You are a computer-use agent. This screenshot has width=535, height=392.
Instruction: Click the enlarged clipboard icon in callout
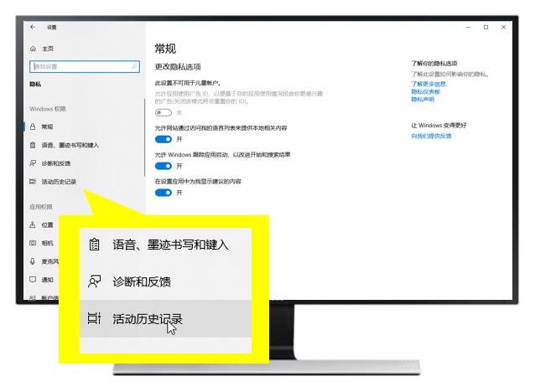(x=94, y=245)
